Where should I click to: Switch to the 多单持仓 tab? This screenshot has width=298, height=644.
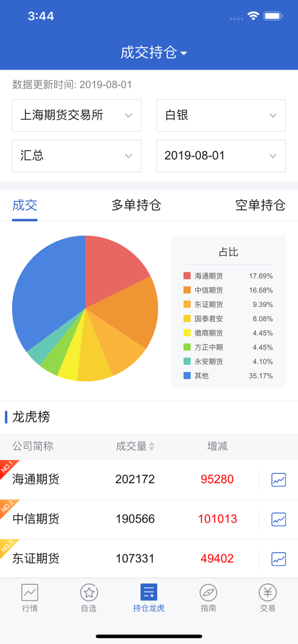(x=136, y=205)
